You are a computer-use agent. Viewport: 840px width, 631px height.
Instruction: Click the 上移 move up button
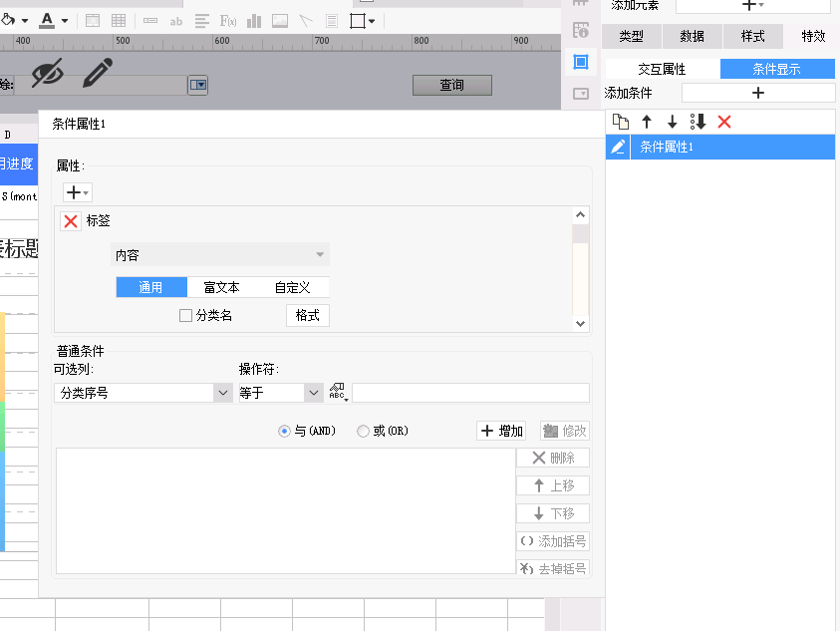(x=553, y=485)
